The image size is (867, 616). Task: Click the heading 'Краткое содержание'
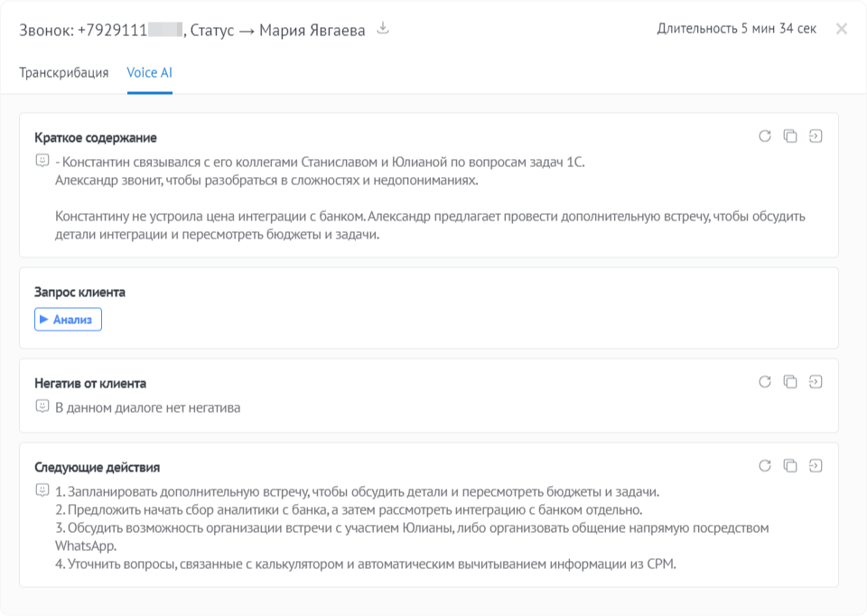96,137
